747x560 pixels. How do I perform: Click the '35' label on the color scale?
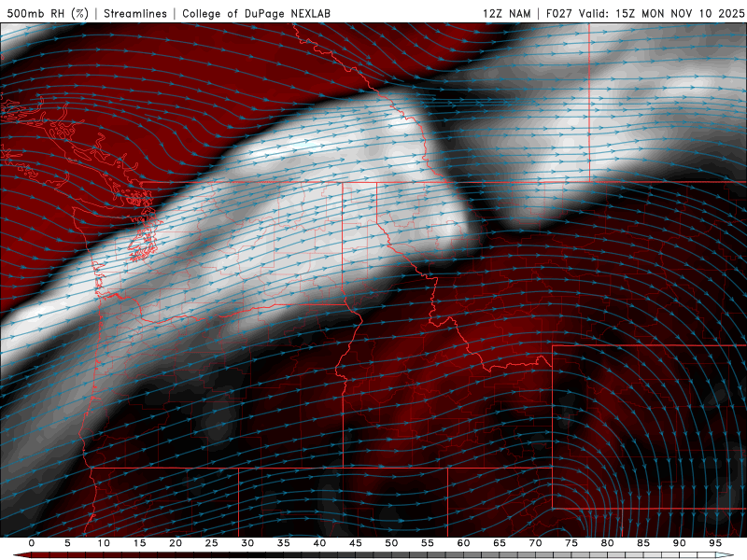283,543
